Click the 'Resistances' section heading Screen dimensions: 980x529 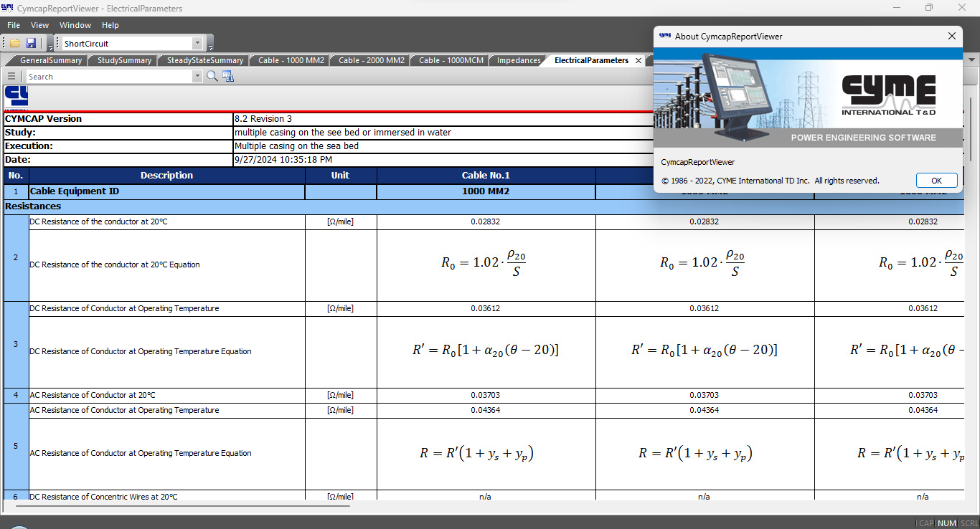click(33, 206)
